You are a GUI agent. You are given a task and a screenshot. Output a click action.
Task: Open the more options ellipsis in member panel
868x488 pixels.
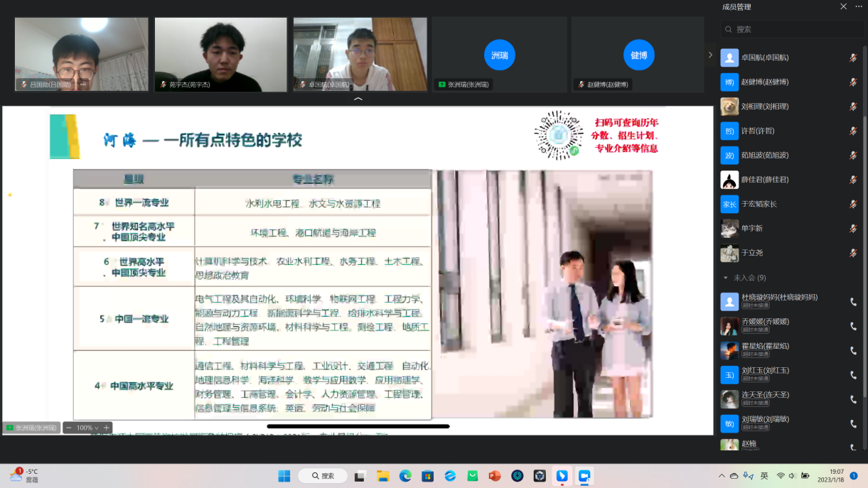click(857, 6)
